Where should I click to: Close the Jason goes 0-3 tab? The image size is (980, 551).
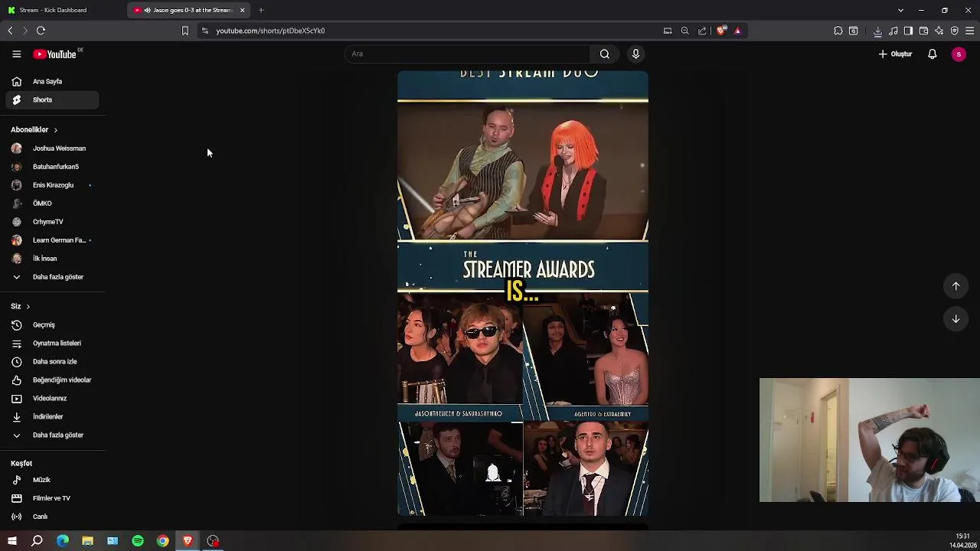pos(242,10)
